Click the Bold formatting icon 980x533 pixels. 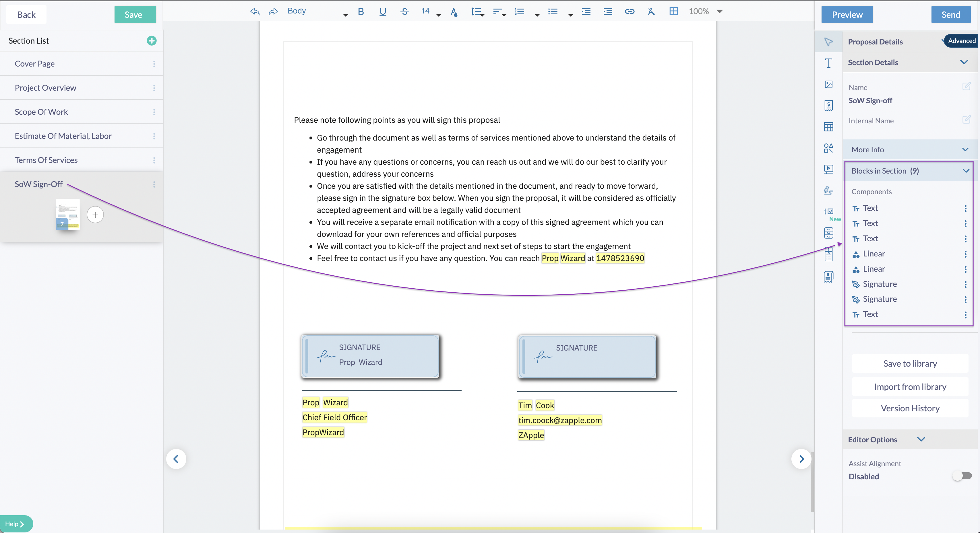361,11
